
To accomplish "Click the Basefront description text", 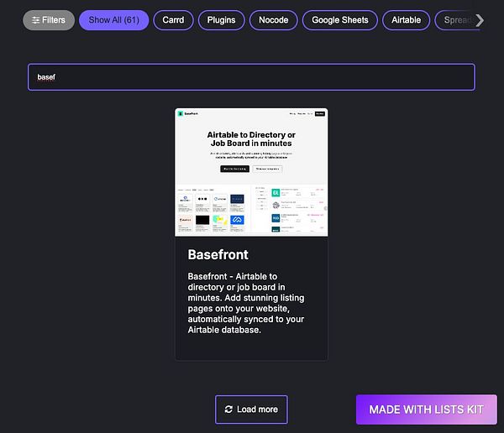I will (x=246, y=303).
